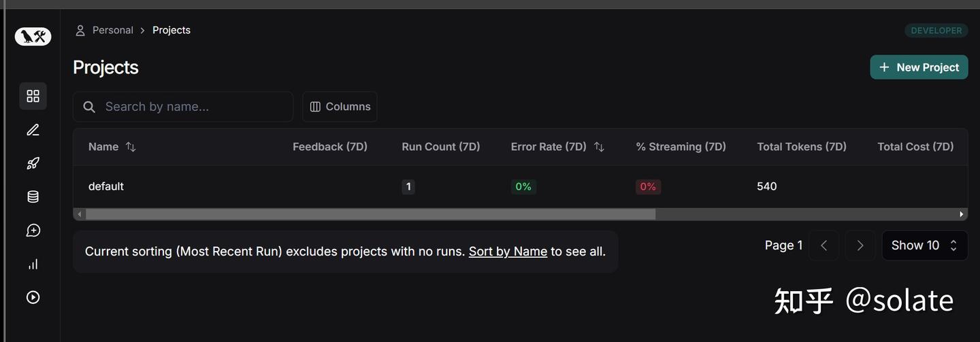Click the green 0% error rate badge
980x342 pixels.
click(523, 186)
